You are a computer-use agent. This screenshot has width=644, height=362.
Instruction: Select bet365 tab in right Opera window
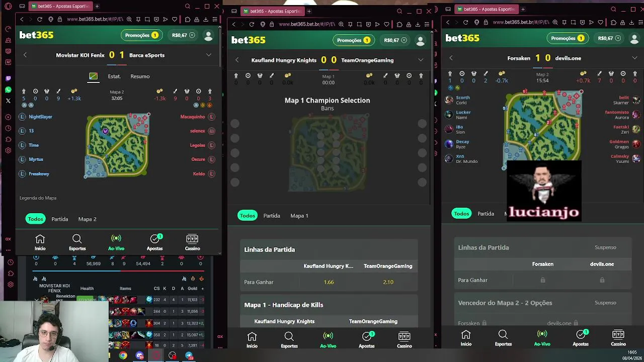(x=486, y=9)
